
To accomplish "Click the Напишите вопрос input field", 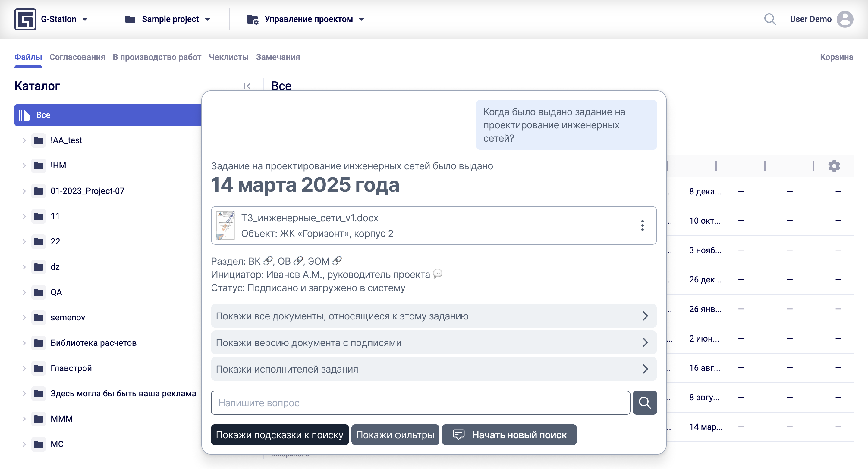I will [420, 403].
